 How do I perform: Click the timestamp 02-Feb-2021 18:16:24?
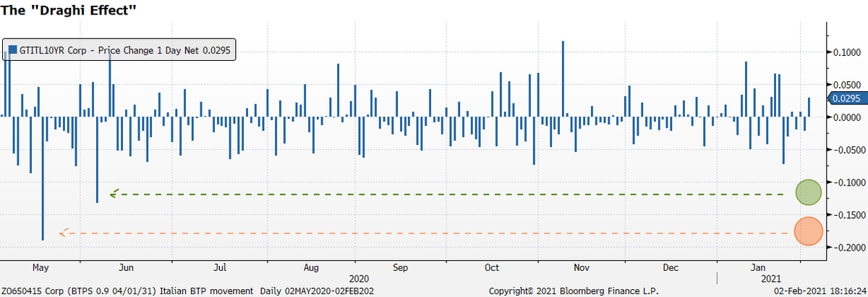(820, 290)
